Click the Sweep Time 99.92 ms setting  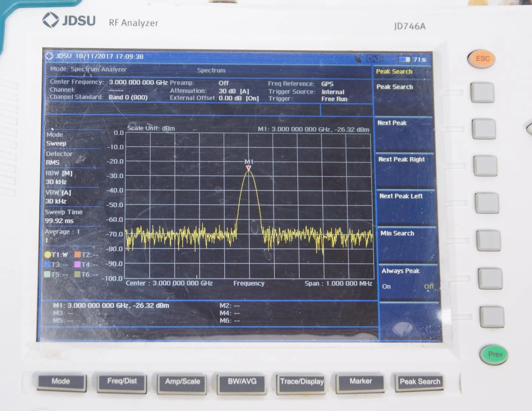[72, 216]
